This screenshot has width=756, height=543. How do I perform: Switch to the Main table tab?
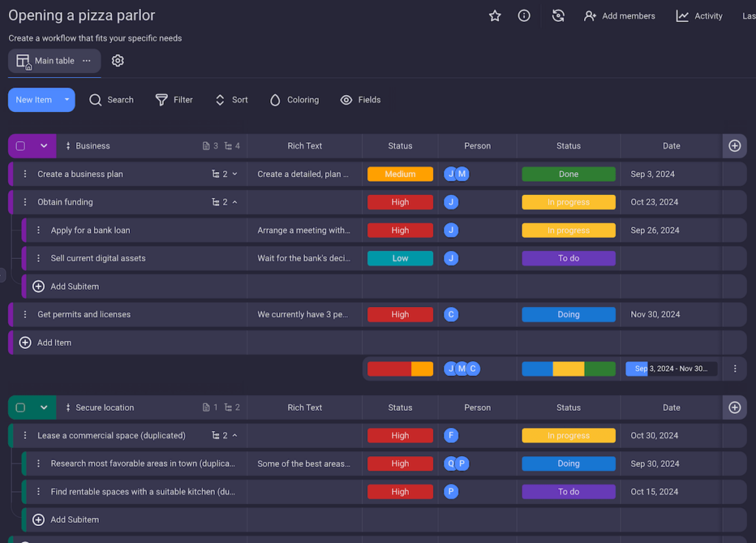(x=54, y=60)
